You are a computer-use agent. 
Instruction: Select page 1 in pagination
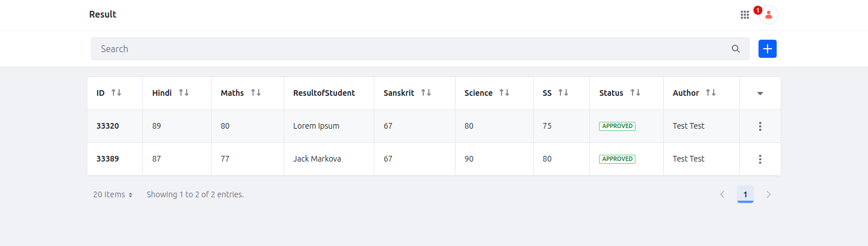coord(745,194)
